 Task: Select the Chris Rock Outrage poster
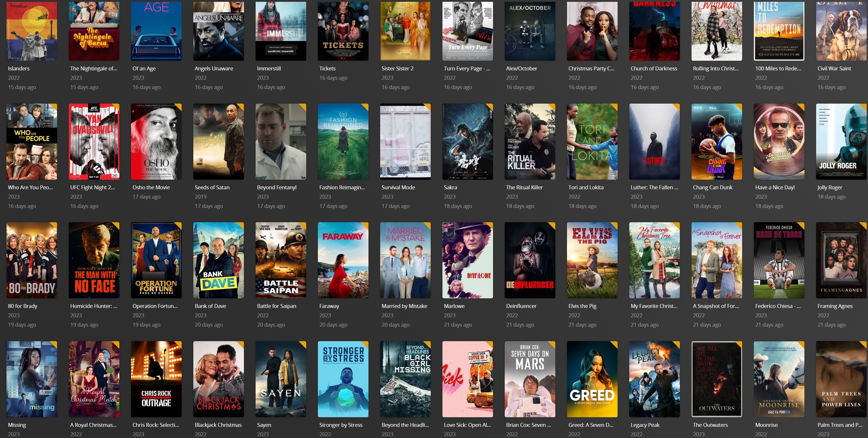click(x=156, y=379)
